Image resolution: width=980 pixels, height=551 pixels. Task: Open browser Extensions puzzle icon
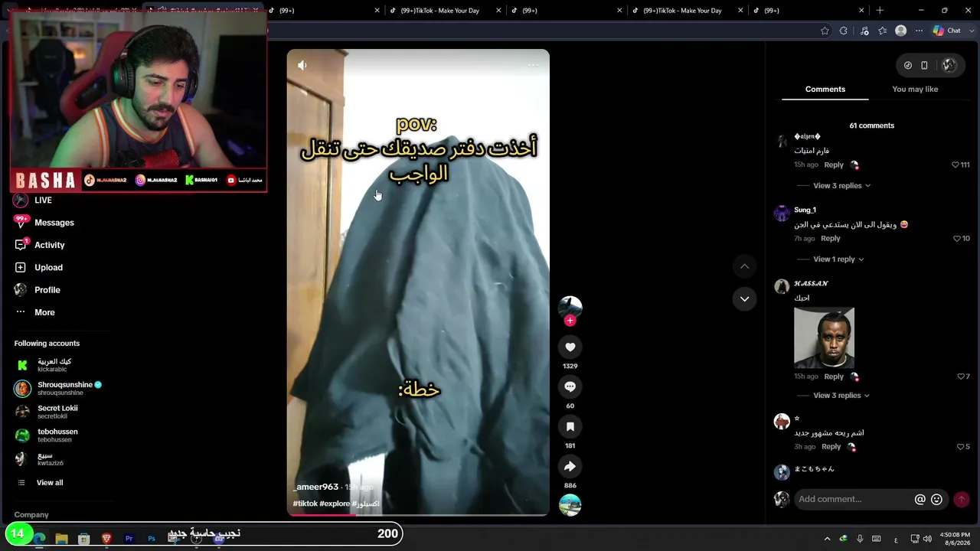(x=844, y=31)
